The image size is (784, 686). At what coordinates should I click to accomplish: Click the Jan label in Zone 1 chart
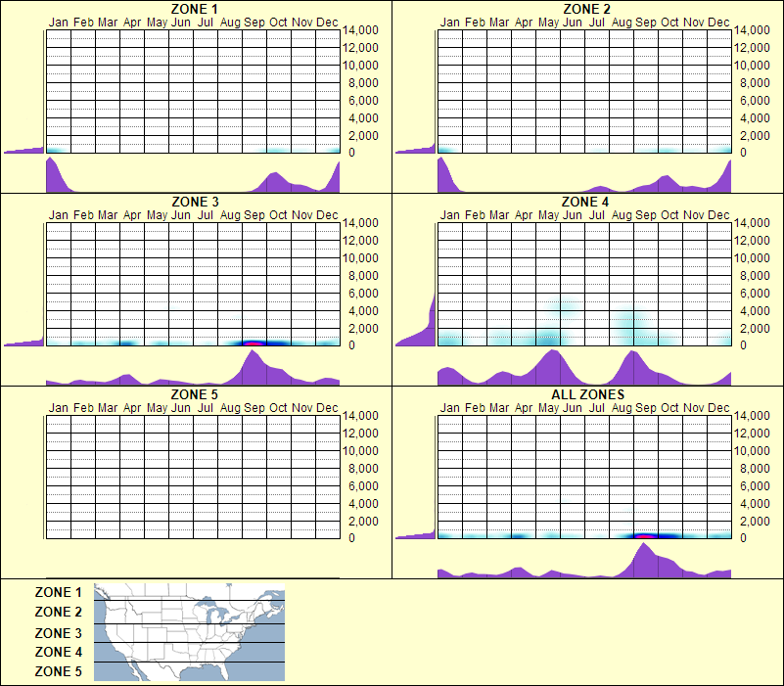click(59, 23)
